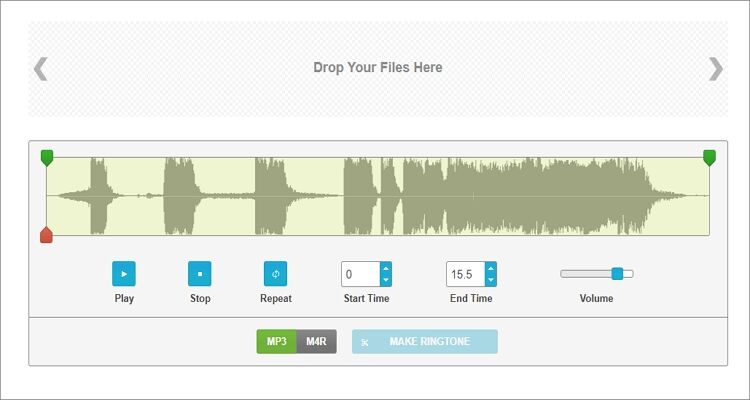Click the End Time input field
The height and width of the screenshot is (400, 750).
click(x=465, y=274)
